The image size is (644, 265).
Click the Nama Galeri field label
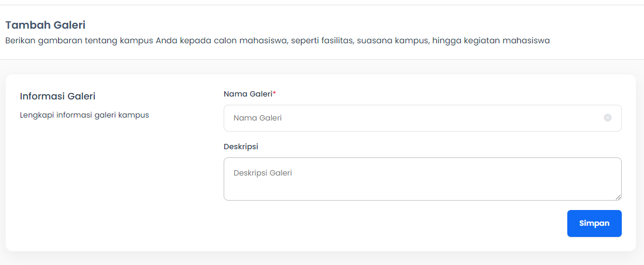pos(248,94)
